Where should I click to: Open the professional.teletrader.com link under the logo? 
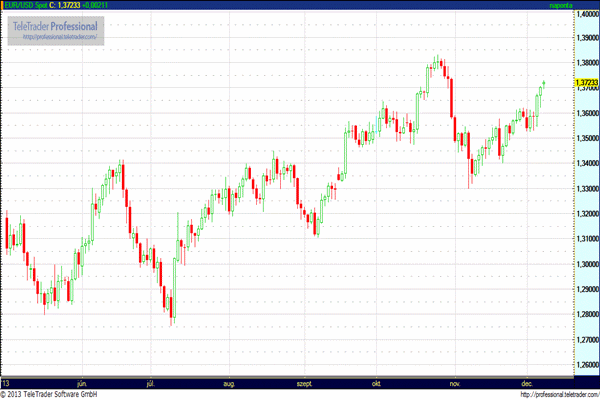(x=60, y=37)
